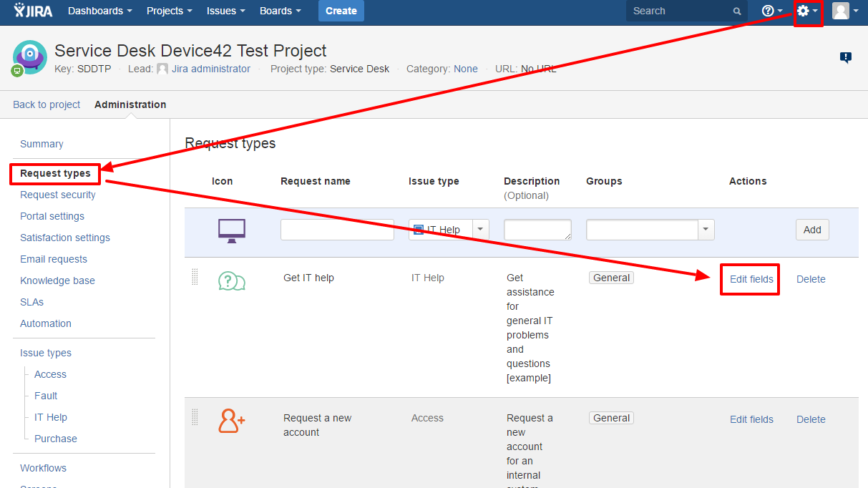
Task: Open the IT Help issue type dropdown
Action: [x=479, y=230]
